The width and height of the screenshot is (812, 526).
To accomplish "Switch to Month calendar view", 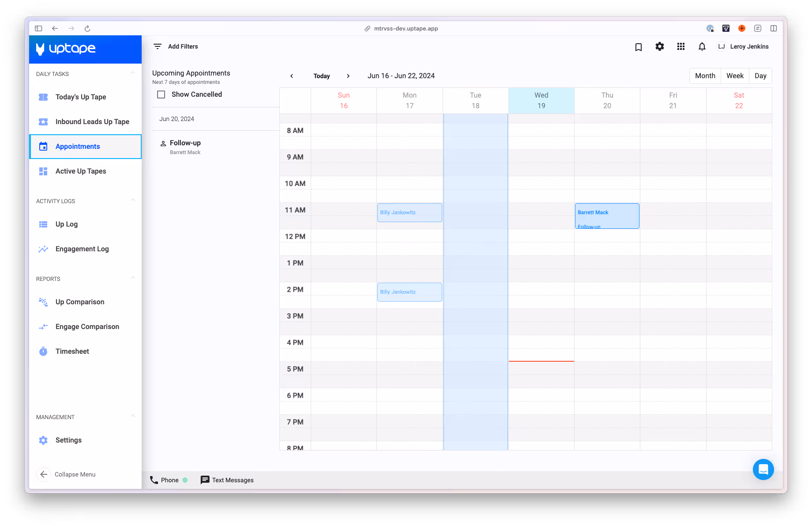I will (705, 76).
